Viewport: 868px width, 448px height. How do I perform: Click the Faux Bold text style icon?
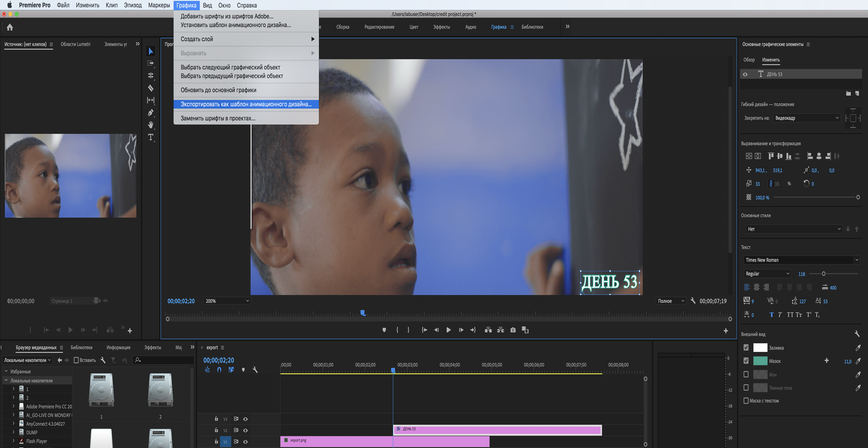(x=771, y=315)
